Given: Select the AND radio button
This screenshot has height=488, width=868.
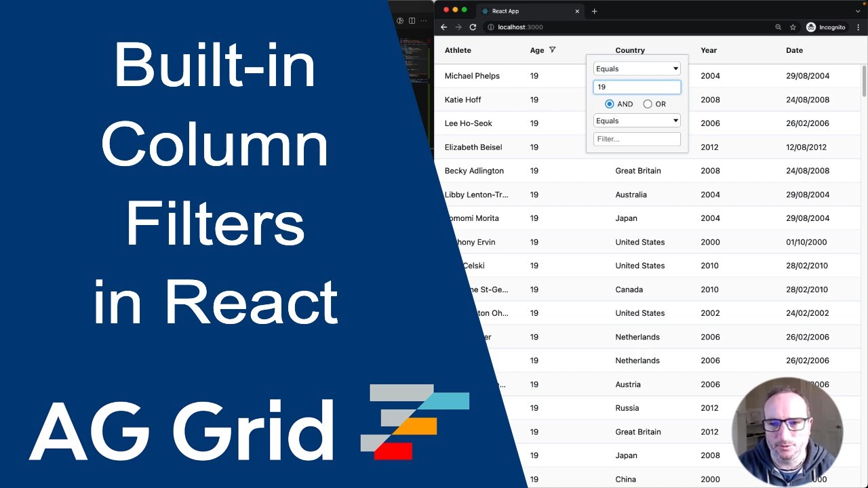Looking at the screenshot, I should [x=609, y=104].
